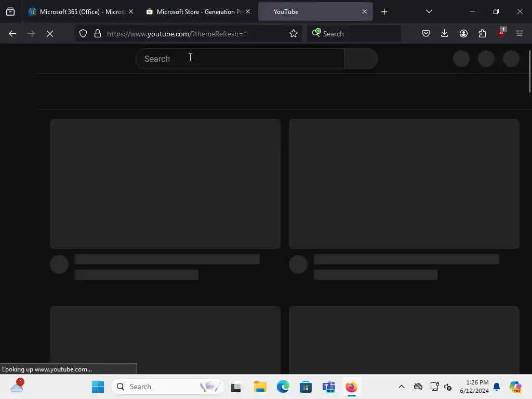
Task: Bookmark this page with the star
Action: coord(294,34)
